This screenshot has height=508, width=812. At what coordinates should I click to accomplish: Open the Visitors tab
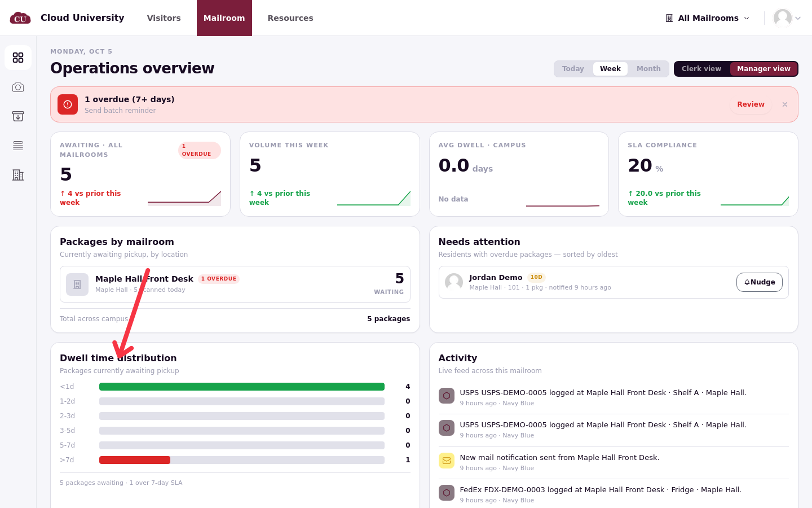click(x=164, y=18)
